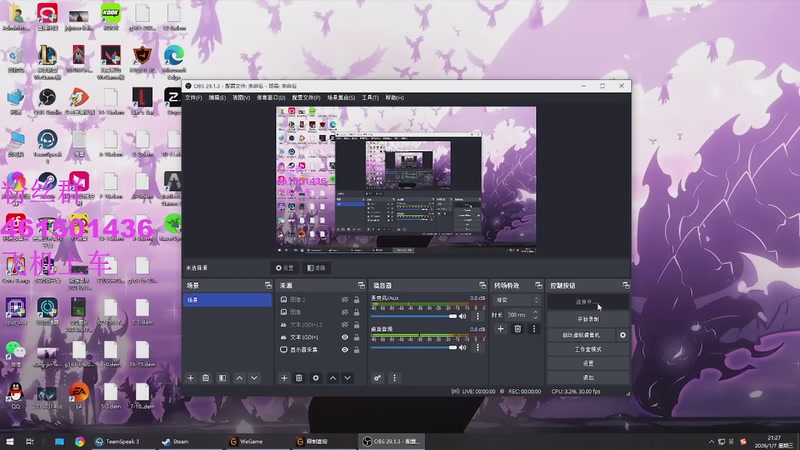Toggle visibility eye of 图像 source
800x450 pixels.
[x=345, y=312]
